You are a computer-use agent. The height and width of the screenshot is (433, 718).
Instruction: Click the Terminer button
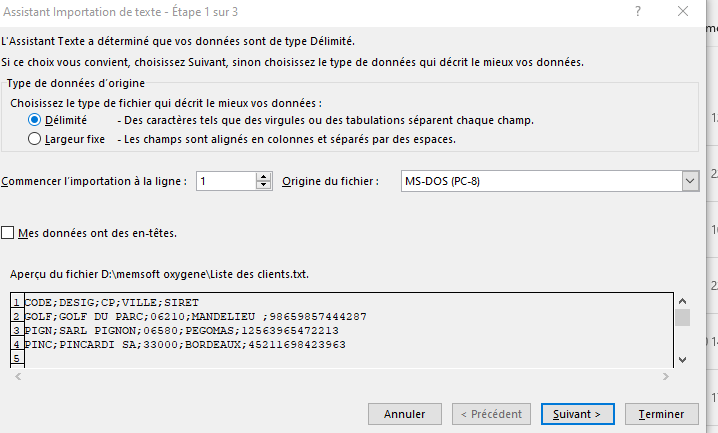[661, 413]
